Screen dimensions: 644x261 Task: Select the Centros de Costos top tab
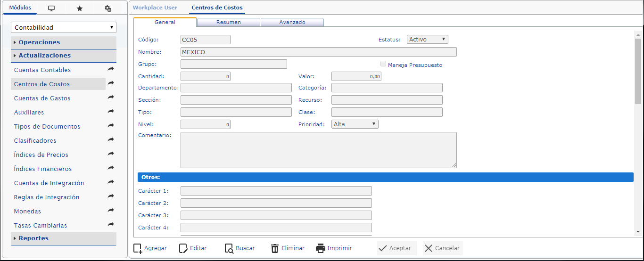(217, 8)
